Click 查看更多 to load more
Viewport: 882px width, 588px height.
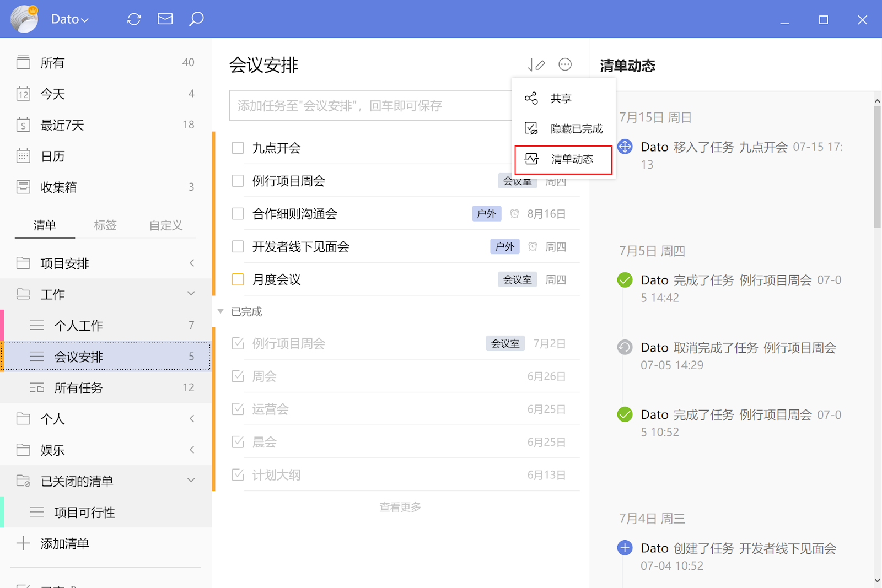click(400, 507)
